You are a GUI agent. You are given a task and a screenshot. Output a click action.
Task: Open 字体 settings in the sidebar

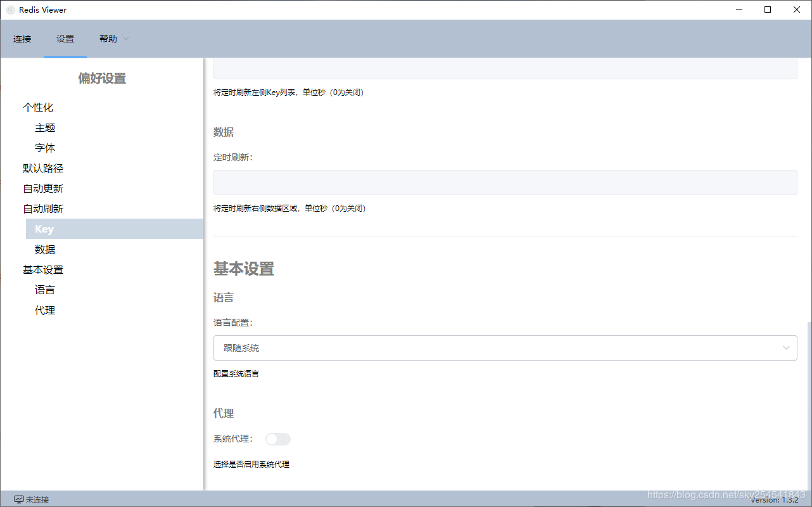point(45,148)
